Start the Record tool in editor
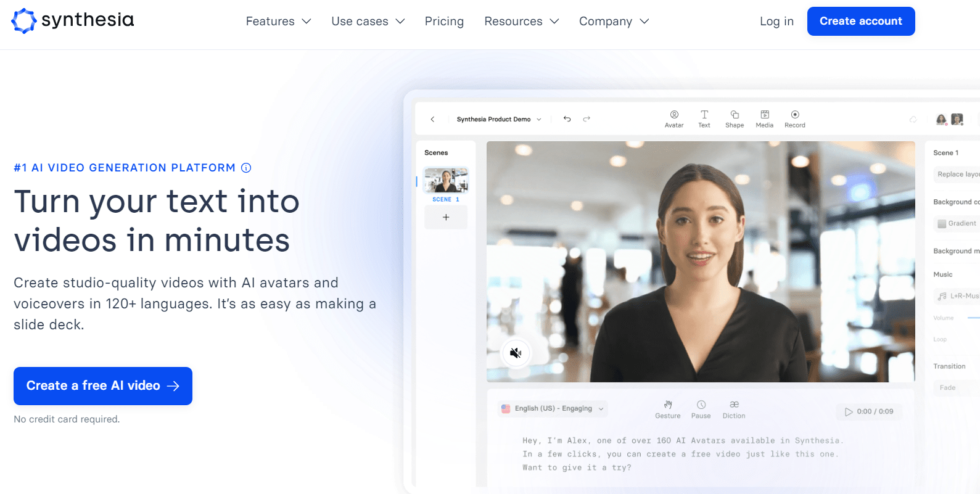The height and width of the screenshot is (494, 980). point(795,119)
